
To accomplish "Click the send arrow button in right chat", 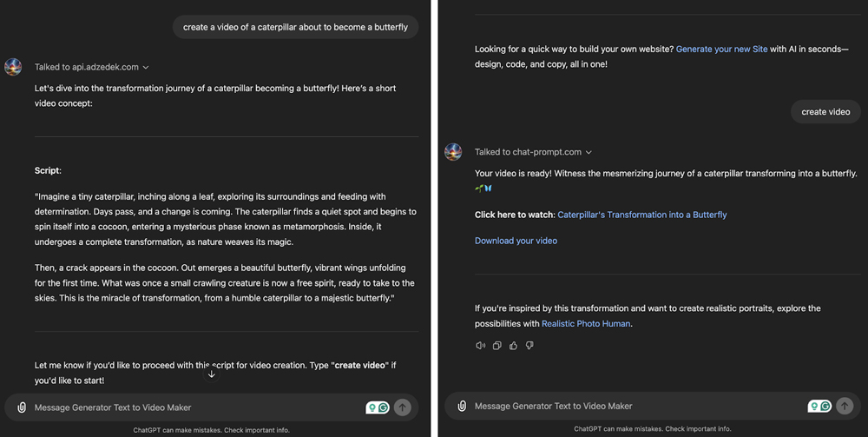I will pos(845,406).
